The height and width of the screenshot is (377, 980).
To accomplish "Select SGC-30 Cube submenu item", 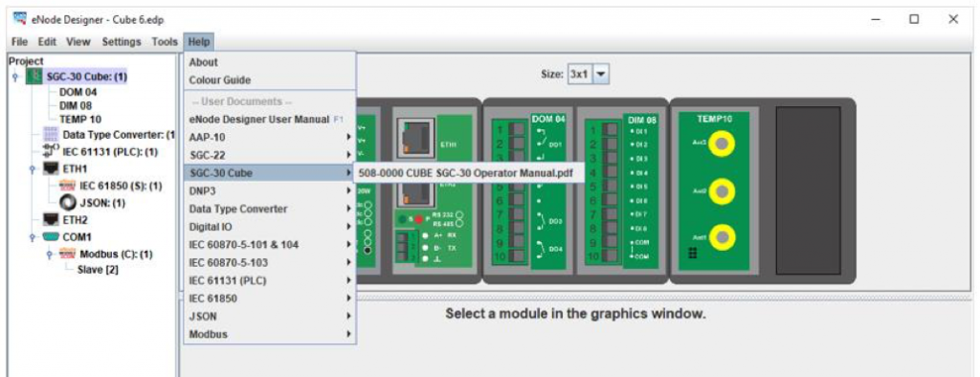I will click(x=270, y=172).
